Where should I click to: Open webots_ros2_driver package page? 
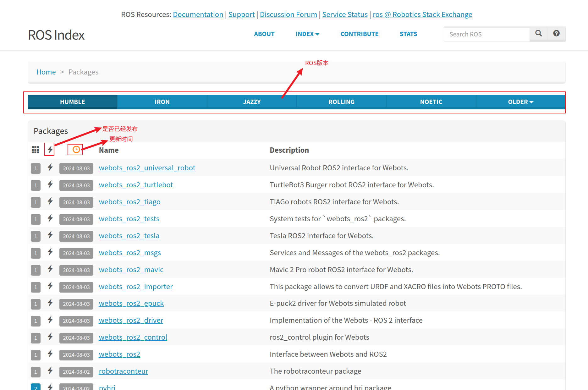tap(131, 320)
